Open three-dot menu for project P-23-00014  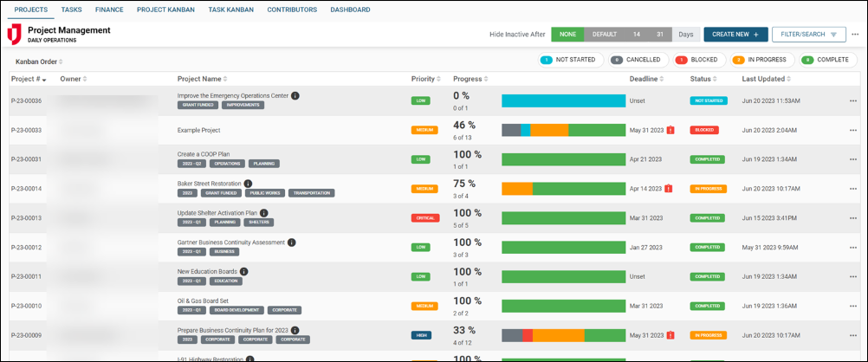coord(853,189)
